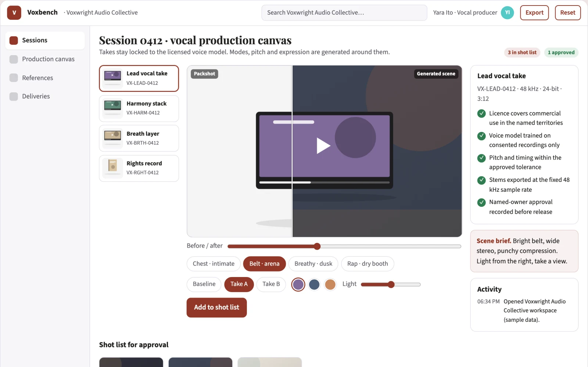The width and height of the screenshot is (588, 367).
Task: Click the Packshot label on canvas
Action: pos(204,74)
